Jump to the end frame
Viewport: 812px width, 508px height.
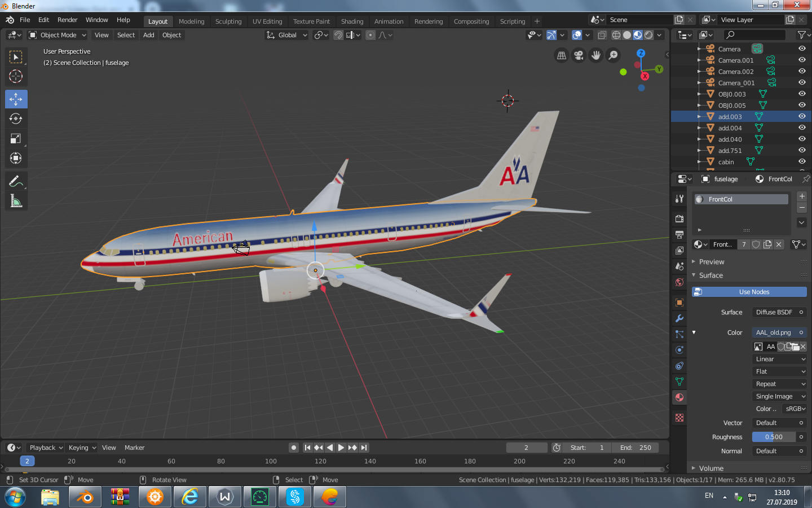pyautogui.click(x=364, y=448)
